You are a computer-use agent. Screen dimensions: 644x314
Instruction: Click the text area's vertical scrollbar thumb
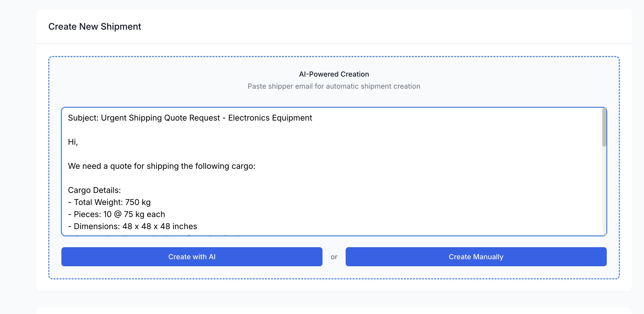604,127
